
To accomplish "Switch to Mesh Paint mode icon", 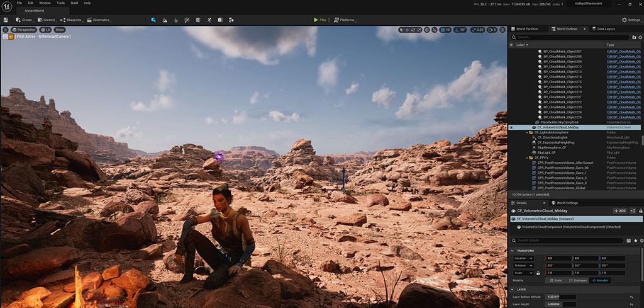I will pyautogui.click(x=187, y=20).
